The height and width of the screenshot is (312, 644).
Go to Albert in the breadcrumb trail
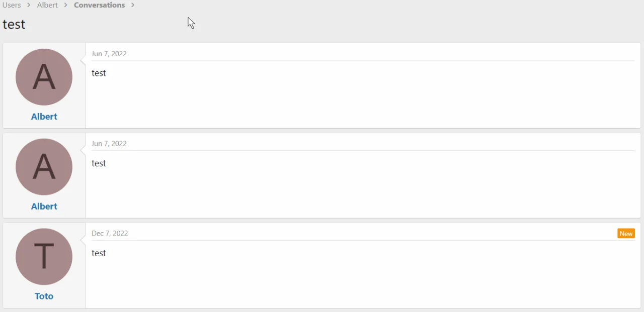pyautogui.click(x=47, y=5)
